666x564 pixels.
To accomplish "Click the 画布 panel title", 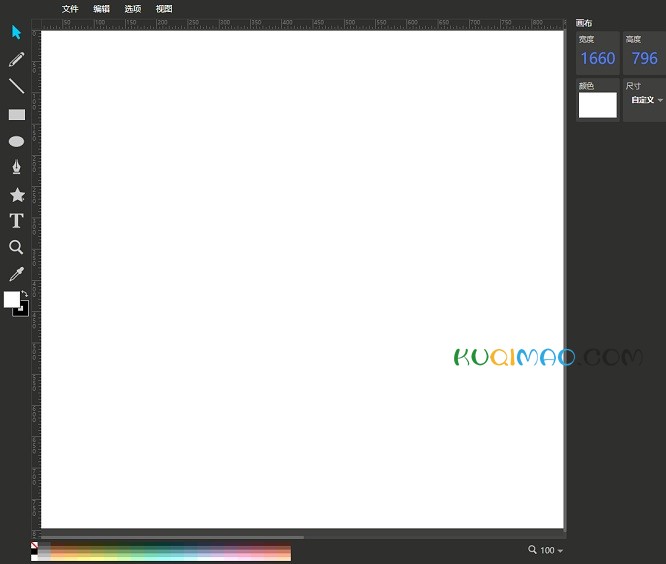I will [584, 23].
